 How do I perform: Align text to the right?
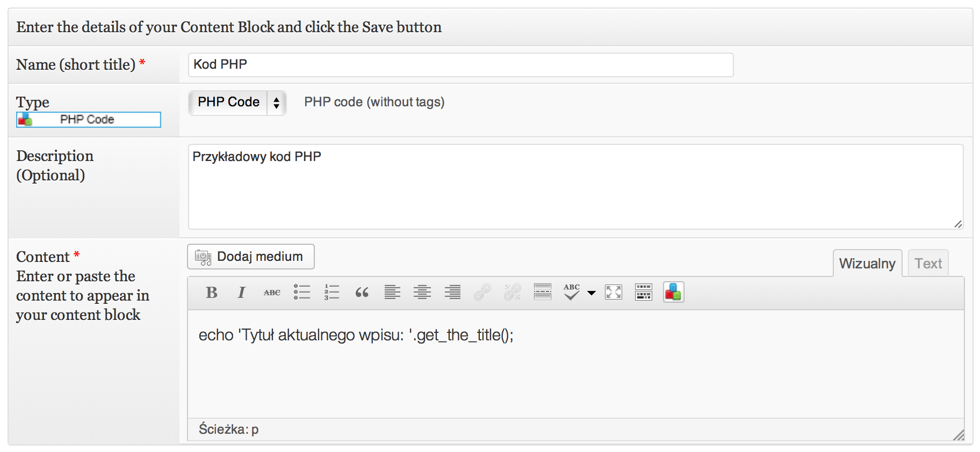(x=452, y=293)
